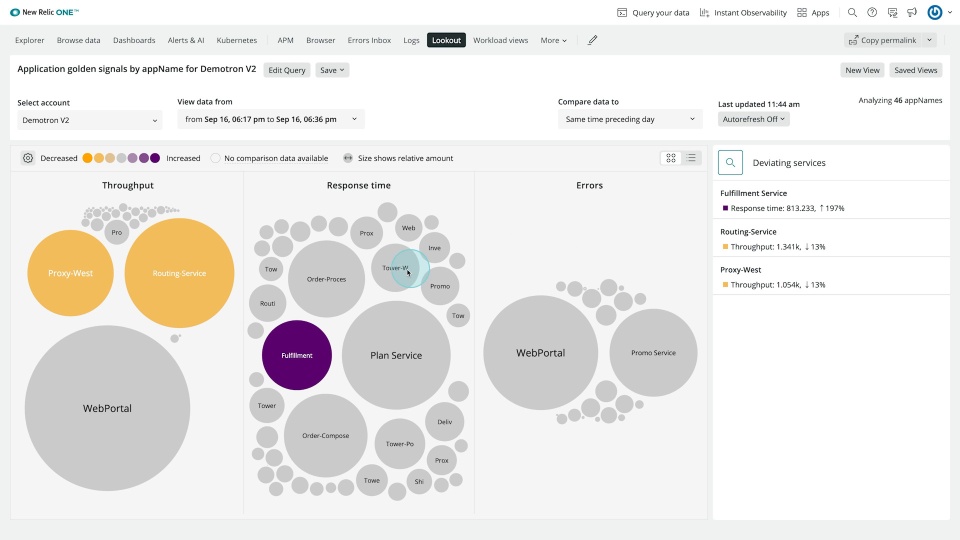The image size is (960, 540).
Task: Open the Alerts & AI tab
Action: (x=186, y=40)
